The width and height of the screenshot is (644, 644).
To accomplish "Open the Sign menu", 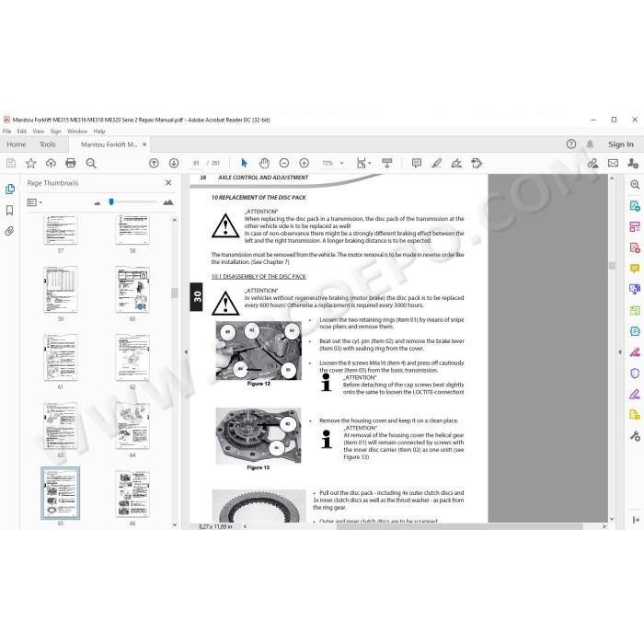I will [55, 131].
